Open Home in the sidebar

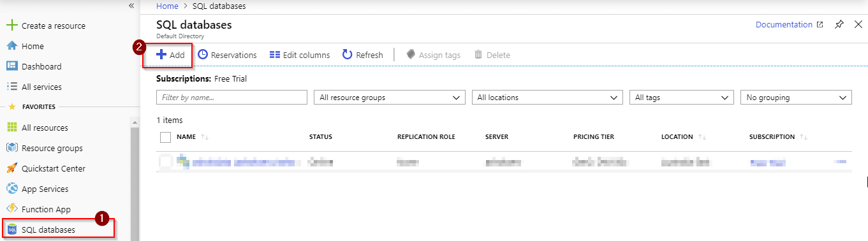pyautogui.click(x=33, y=47)
